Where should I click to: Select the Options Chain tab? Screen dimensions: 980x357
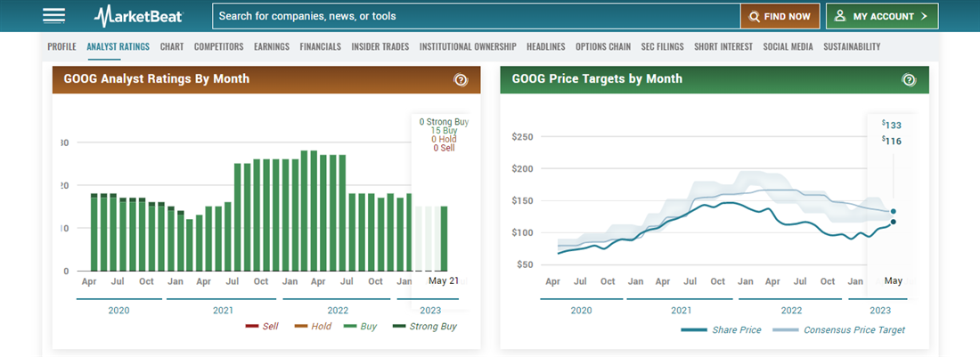click(x=603, y=46)
